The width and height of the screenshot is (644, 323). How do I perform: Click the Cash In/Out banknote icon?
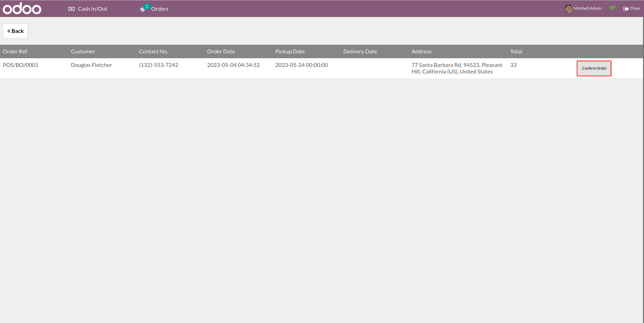pos(71,9)
